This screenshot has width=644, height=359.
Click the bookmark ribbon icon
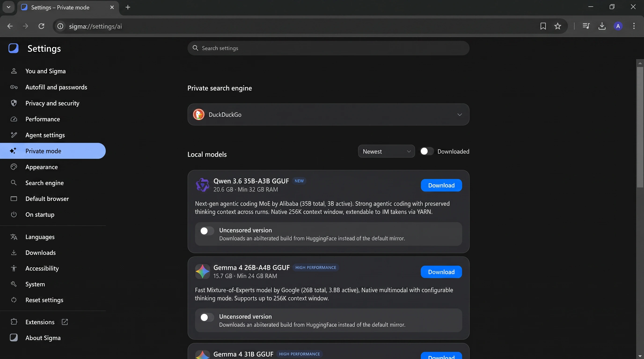[543, 26]
